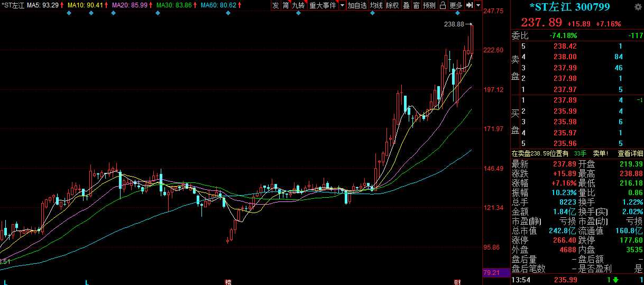Image resolution: width=644 pixels, height=285 pixels.
Task: Open the 预测 forecast item
Action: point(429,5)
